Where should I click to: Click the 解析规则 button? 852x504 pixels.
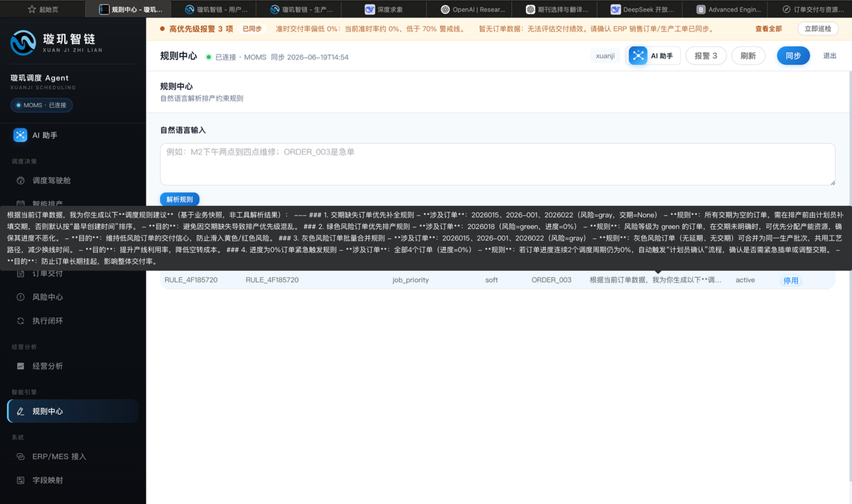(x=180, y=199)
